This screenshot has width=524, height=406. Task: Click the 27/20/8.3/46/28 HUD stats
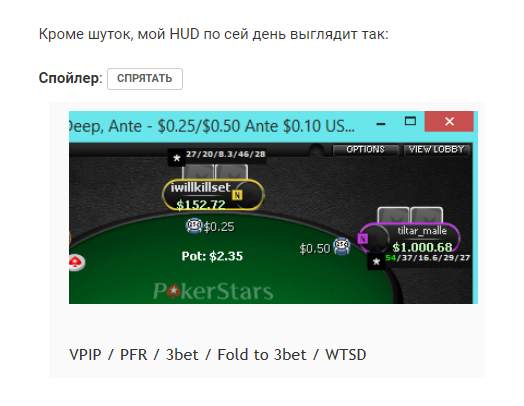tap(226, 154)
